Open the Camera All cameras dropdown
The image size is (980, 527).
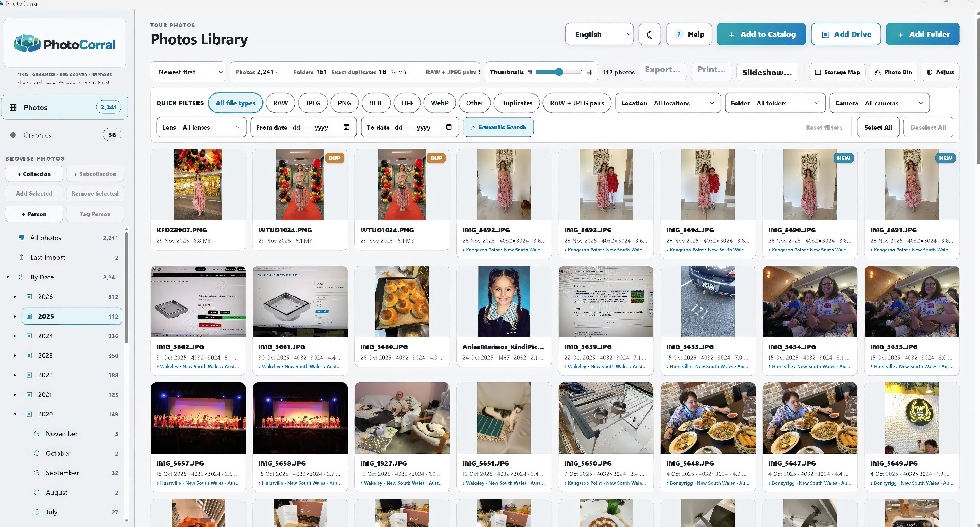point(879,103)
